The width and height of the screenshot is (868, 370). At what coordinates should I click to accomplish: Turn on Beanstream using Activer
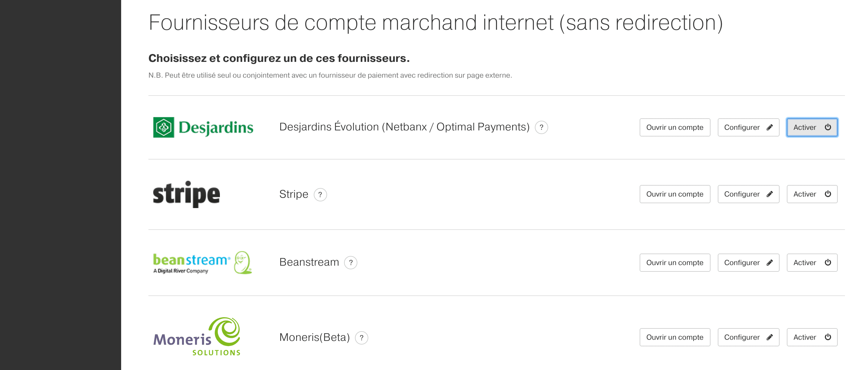pos(812,263)
